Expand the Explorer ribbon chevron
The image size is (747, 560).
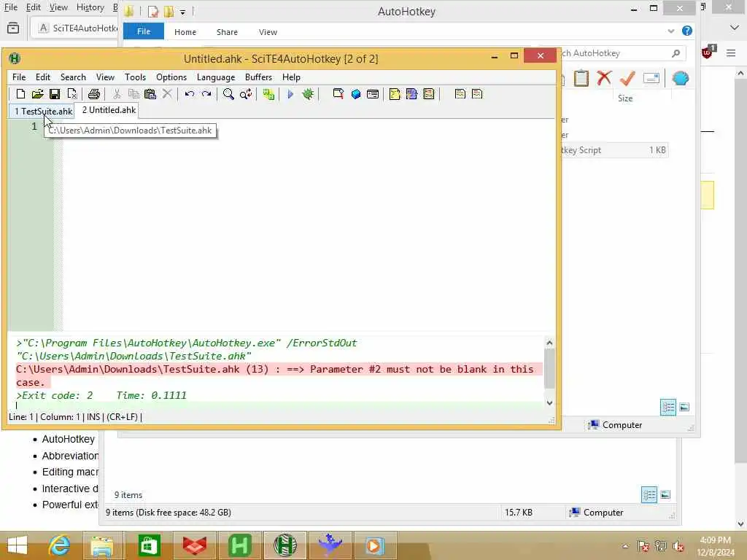(671, 31)
